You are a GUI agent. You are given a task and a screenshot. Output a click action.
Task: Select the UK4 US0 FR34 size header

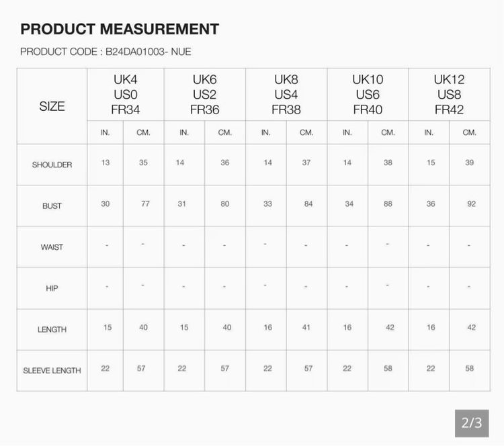coord(126,95)
